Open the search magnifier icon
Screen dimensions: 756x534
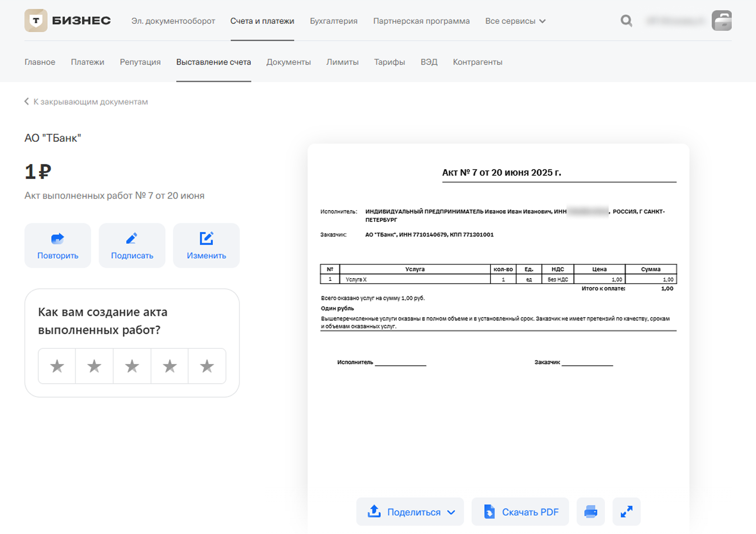click(626, 21)
